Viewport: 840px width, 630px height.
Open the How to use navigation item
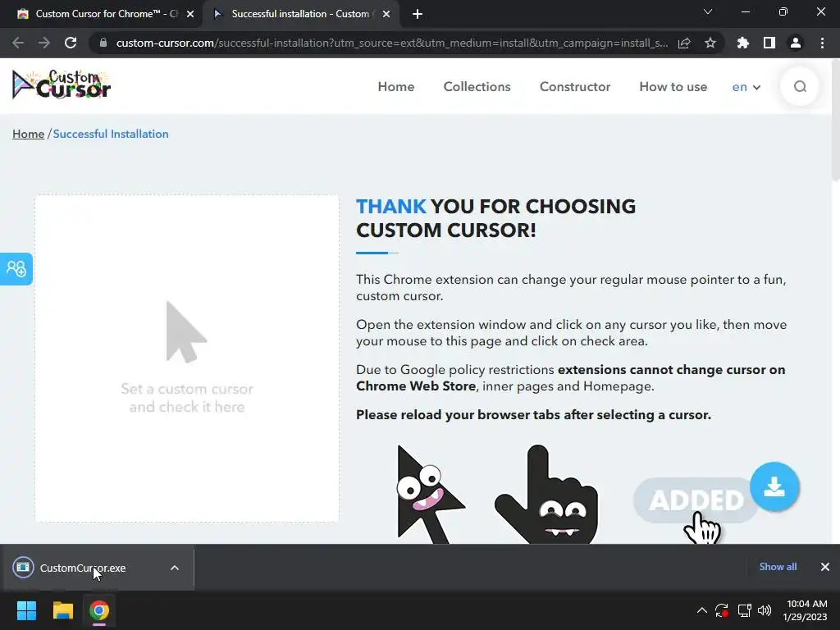673,87
